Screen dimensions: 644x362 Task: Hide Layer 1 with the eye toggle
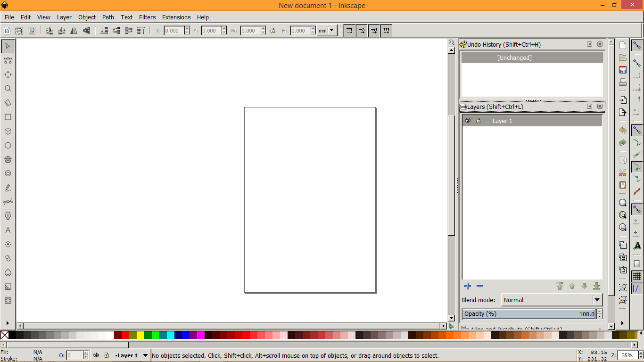[468, 121]
